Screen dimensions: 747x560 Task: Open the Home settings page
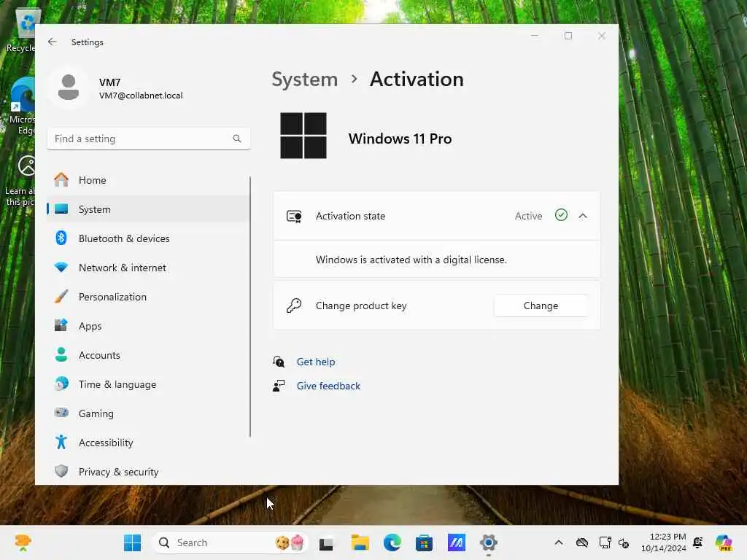[149, 180]
